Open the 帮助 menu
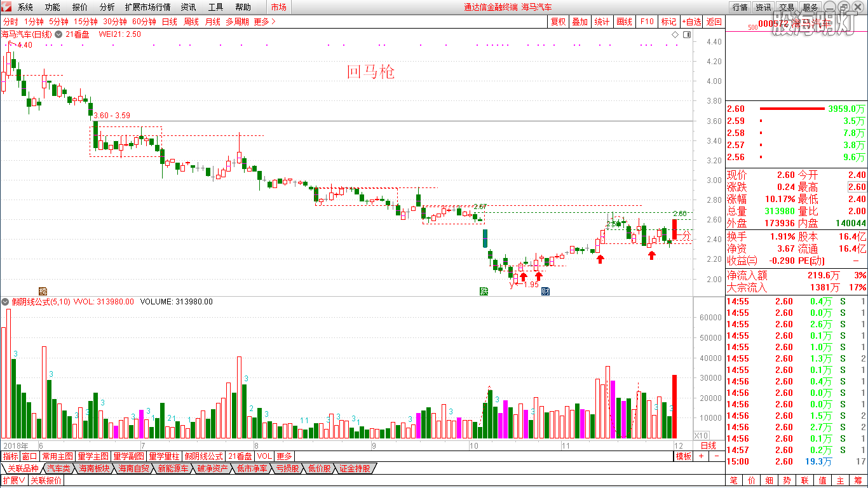This screenshot has height=488, width=868. click(x=243, y=8)
